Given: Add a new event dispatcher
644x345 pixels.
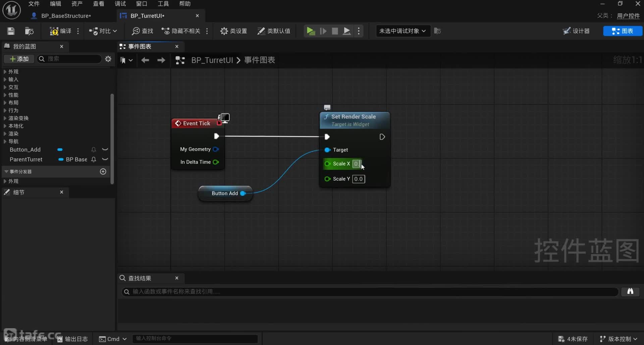Looking at the screenshot, I should click(103, 171).
